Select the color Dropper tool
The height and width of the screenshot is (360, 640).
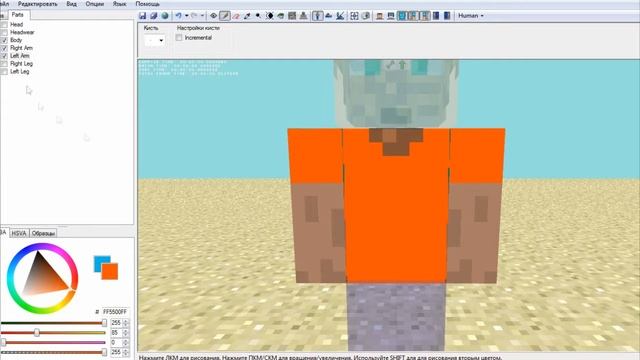(247, 16)
